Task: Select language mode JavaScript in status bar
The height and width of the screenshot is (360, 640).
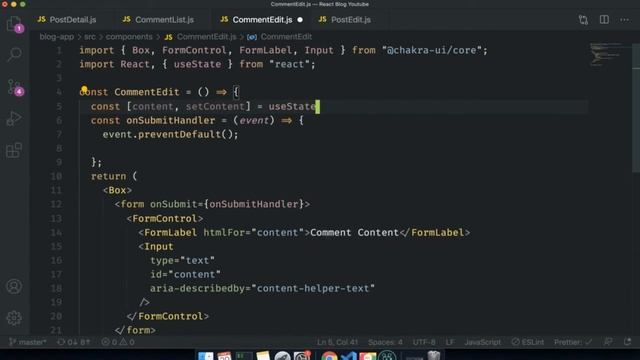Action: pos(482,342)
